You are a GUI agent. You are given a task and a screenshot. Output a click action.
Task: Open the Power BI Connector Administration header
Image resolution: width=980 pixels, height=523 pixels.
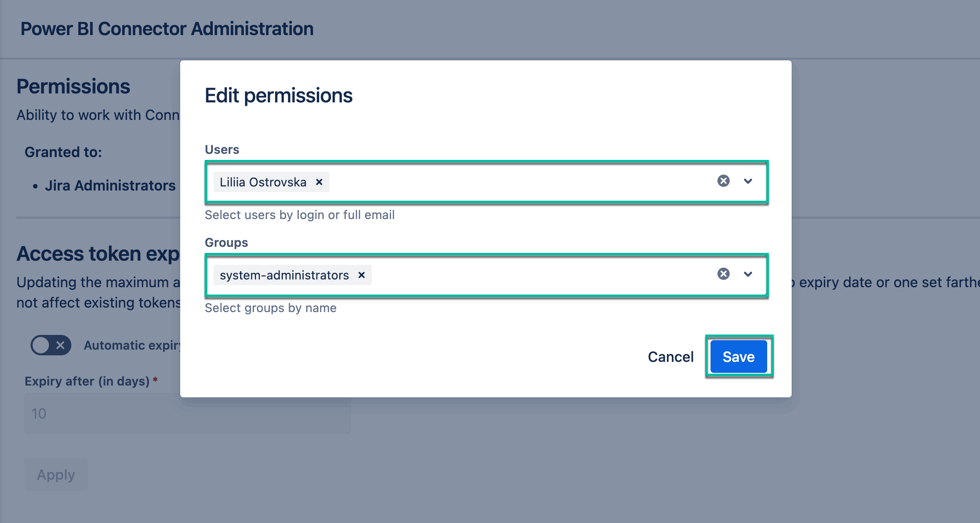(167, 29)
